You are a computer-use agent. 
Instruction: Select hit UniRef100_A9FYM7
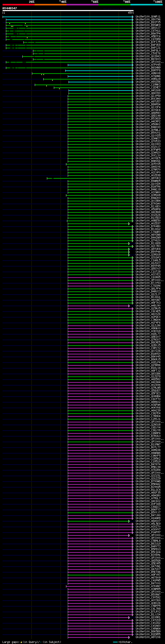coord(148,575)
